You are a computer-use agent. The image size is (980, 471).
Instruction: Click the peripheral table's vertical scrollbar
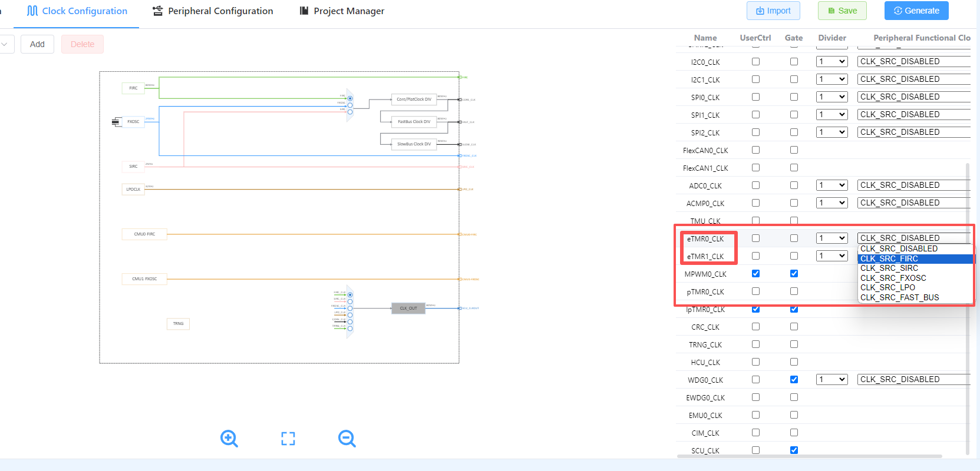pos(968,309)
